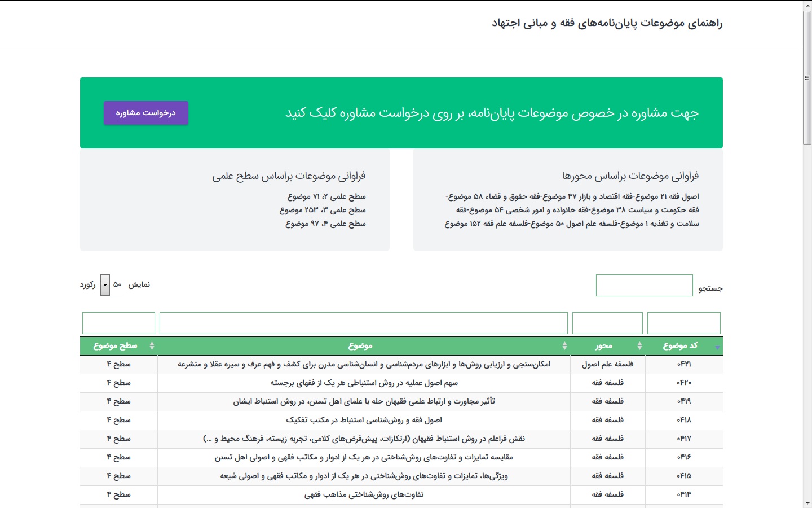Click the filter box above سطح موضوع column
This screenshot has width=812, height=508.
118,323
